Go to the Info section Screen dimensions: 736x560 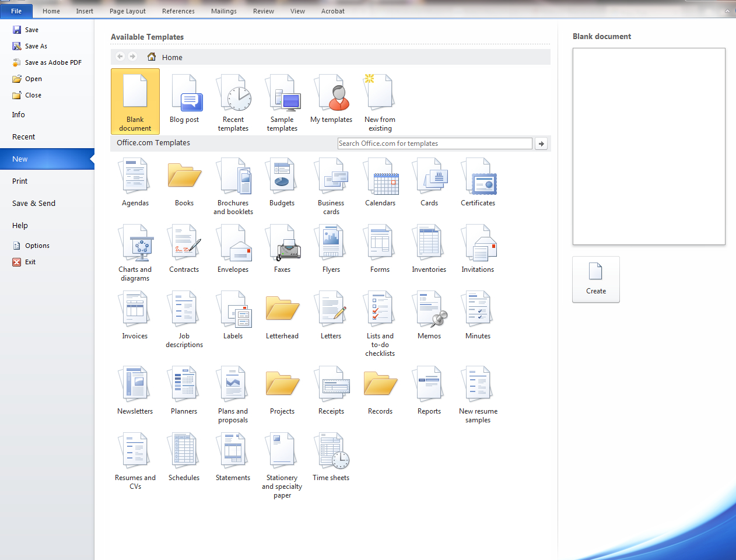coord(18,114)
